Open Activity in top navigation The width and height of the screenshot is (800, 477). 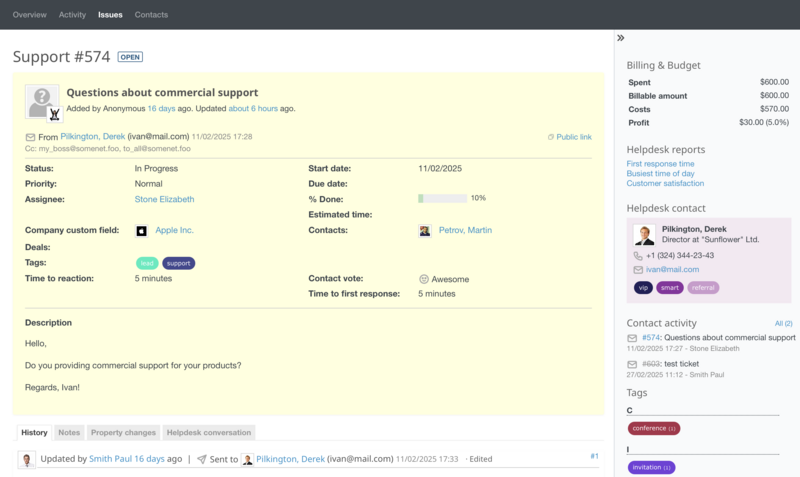coord(72,15)
